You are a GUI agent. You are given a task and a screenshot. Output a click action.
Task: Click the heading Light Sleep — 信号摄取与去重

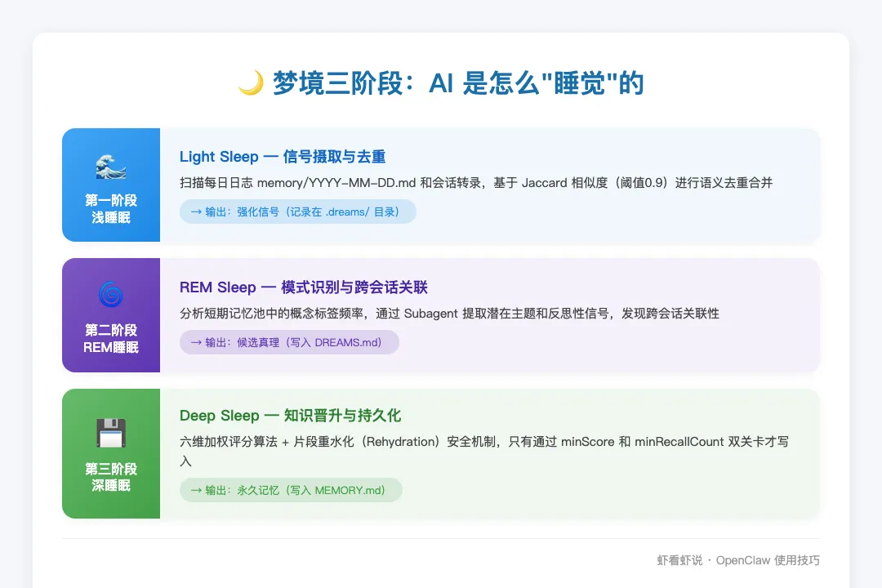pos(283,157)
